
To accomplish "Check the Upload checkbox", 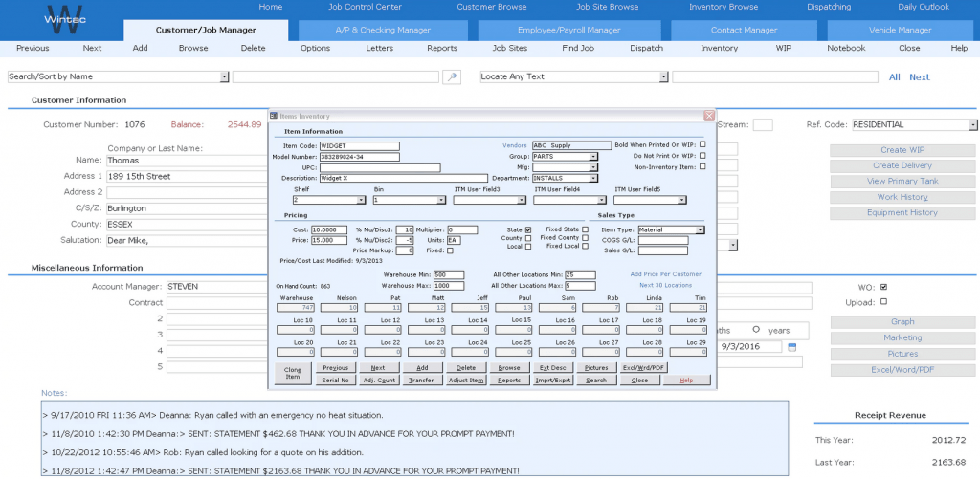I will [883, 301].
